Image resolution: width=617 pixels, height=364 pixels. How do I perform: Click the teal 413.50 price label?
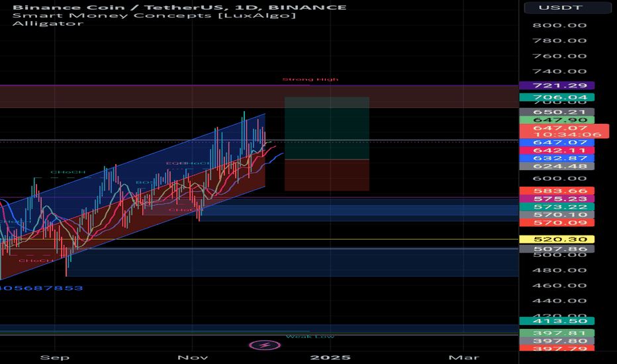coord(557,321)
